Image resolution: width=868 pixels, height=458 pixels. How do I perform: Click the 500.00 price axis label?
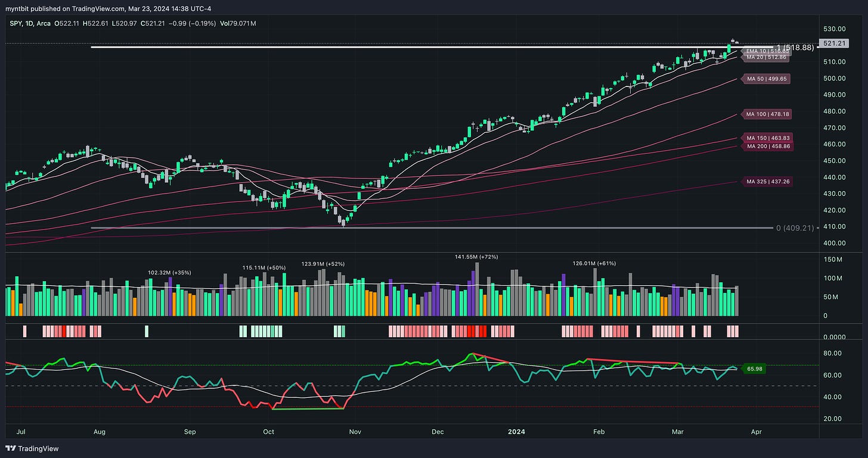[x=836, y=78]
